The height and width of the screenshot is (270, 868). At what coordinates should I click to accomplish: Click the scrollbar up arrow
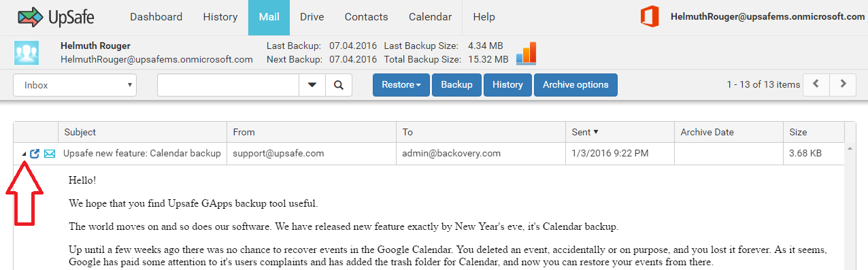[850, 148]
